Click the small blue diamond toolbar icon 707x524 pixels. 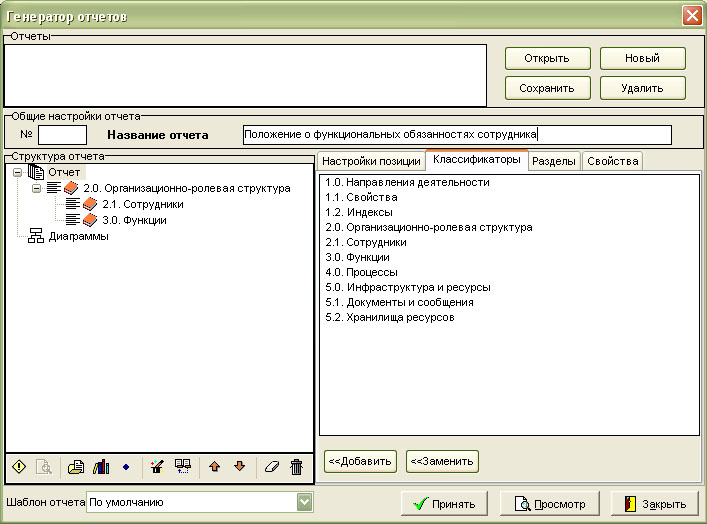tap(126, 467)
